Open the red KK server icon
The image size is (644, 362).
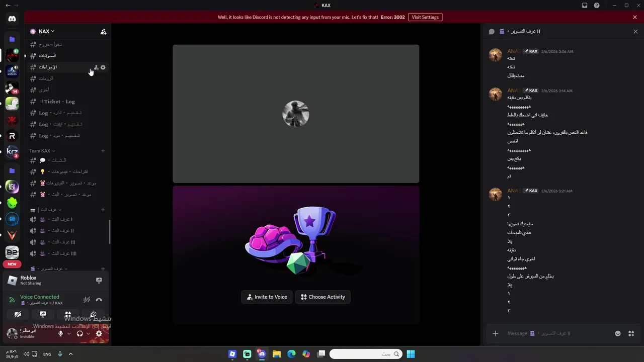pyautogui.click(x=12, y=120)
